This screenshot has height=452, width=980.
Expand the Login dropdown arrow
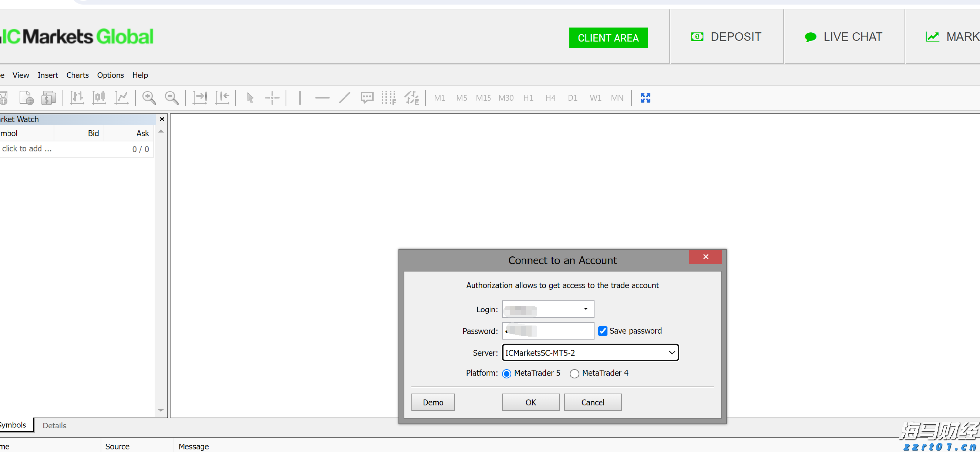tap(586, 309)
